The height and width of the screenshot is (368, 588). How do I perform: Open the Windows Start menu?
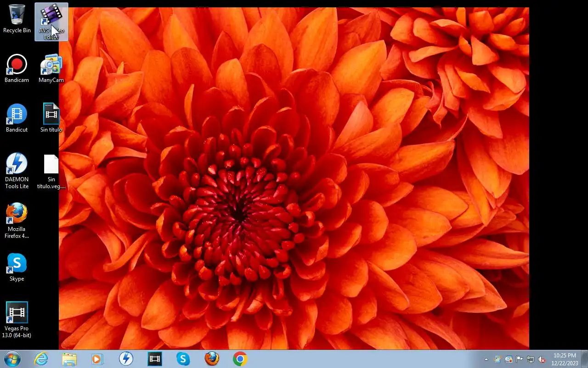click(12, 359)
